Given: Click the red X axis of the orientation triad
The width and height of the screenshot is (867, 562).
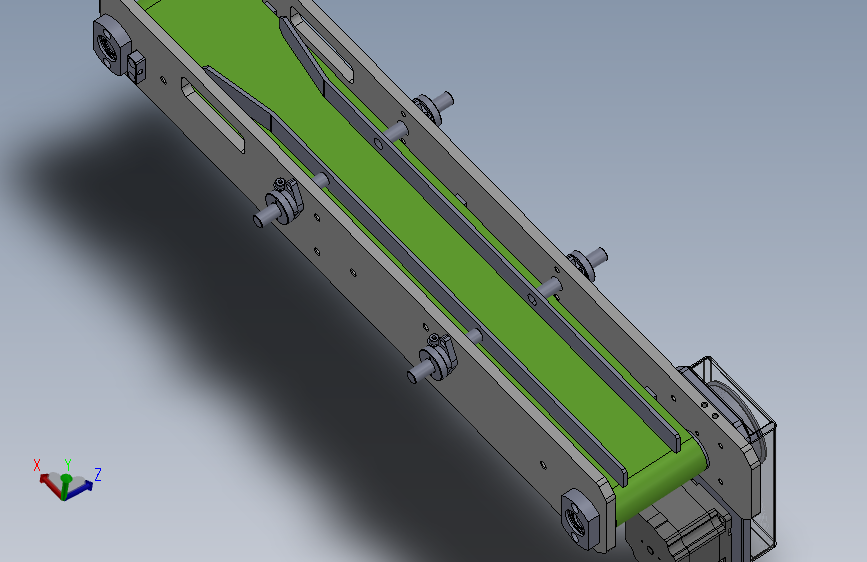Looking at the screenshot, I should (50, 485).
